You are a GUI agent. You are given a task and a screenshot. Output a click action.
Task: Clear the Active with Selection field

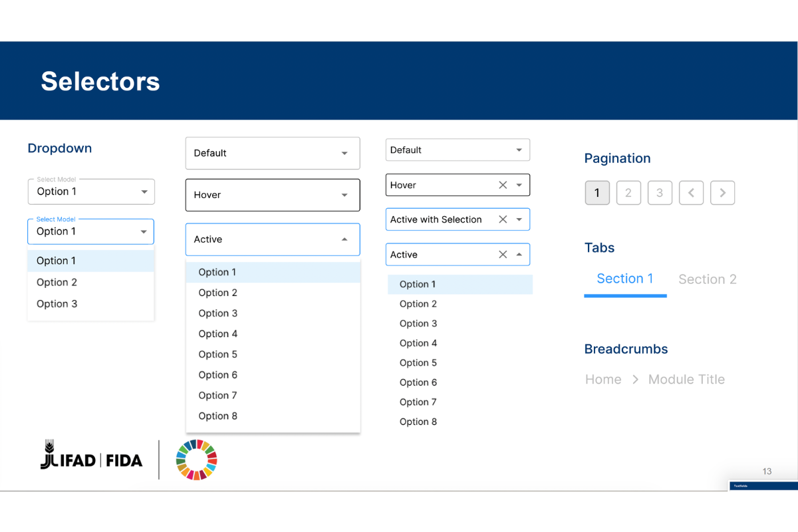tap(503, 219)
